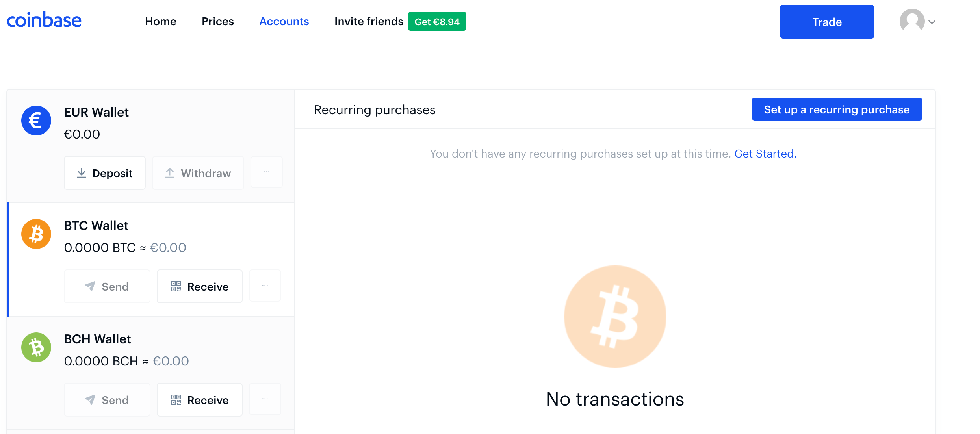The width and height of the screenshot is (980, 434).
Task: Switch to the Prices tab
Action: [x=218, y=21]
